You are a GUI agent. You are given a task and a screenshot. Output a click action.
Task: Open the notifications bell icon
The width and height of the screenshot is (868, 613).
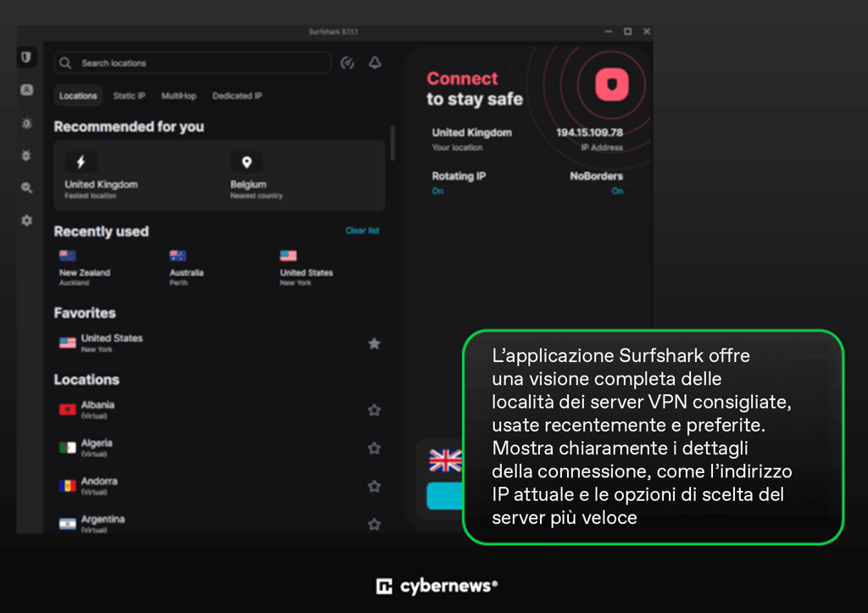pyautogui.click(x=375, y=63)
